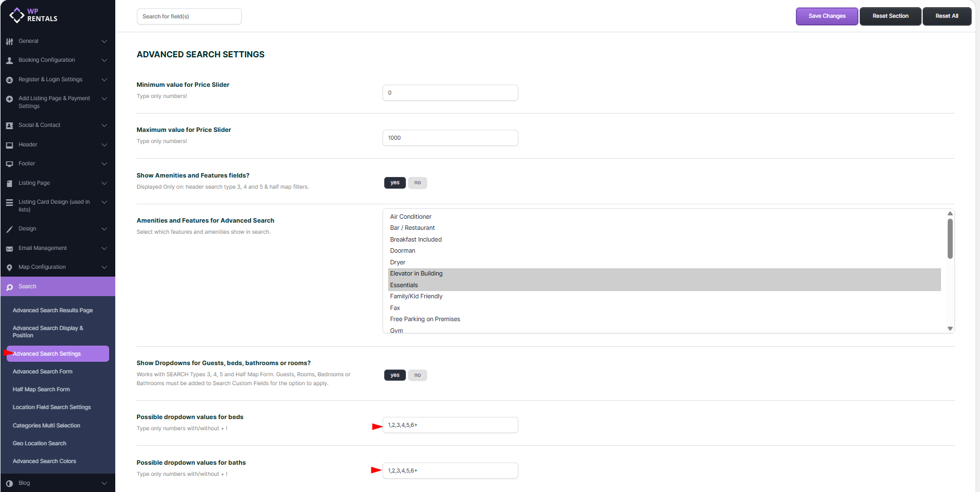The width and height of the screenshot is (980, 492).
Task: Click the amenities list scrollbar down arrow
Action: point(950,328)
